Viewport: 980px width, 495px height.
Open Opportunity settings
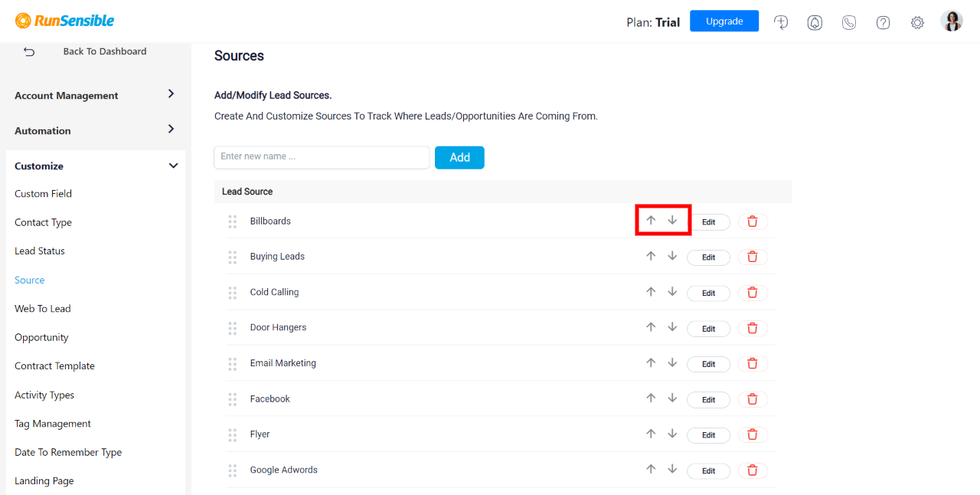pyautogui.click(x=41, y=337)
